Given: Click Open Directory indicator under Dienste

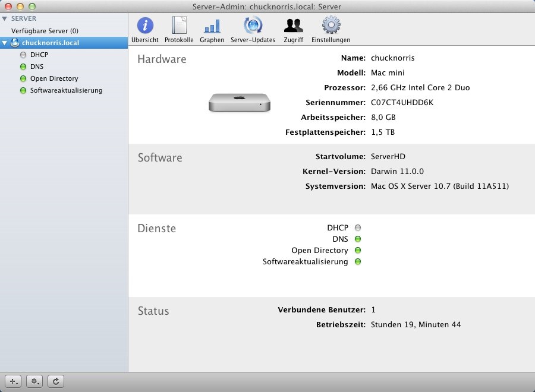Looking at the screenshot, I should point(358,250).
